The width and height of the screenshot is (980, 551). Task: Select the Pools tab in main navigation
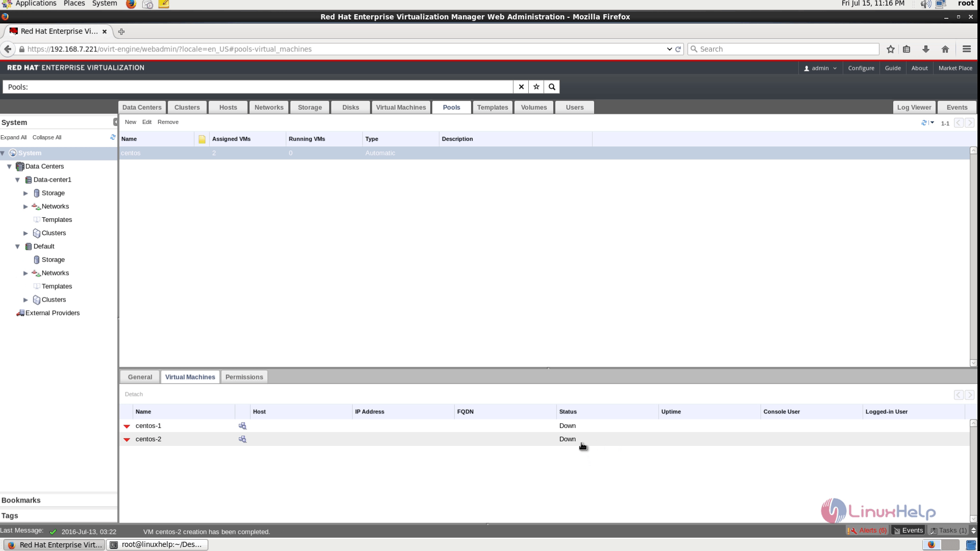(452, 107)
